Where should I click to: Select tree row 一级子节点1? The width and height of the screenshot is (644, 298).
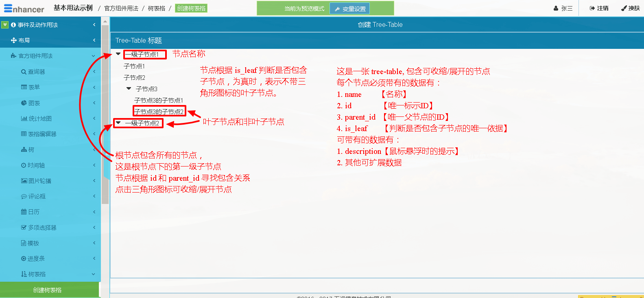click(x=142, y=54)
